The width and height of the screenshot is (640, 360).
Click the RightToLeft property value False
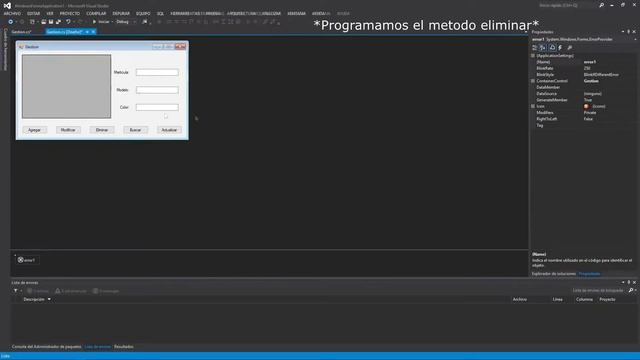(588, 119)
